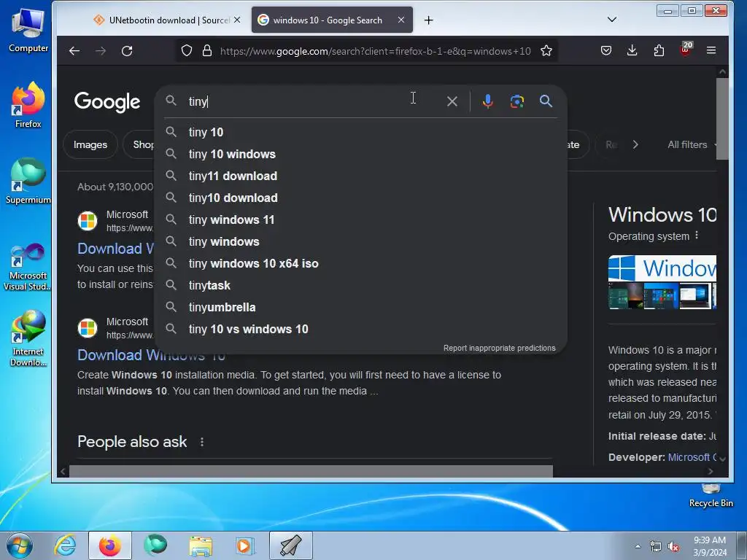This screenshot has height=560, width=747.
Task: Open the Firefox hamburger menu
Action: pyautogui.click(x=711, y=50)
